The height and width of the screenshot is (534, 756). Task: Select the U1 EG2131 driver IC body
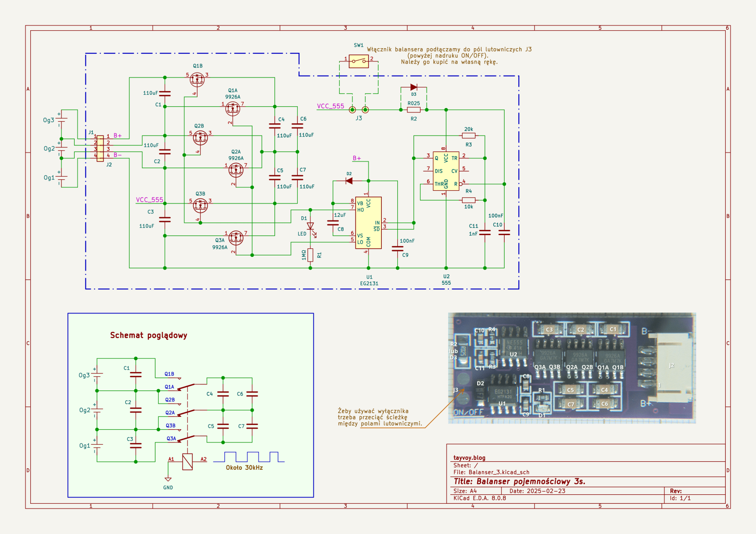point(368,223)
